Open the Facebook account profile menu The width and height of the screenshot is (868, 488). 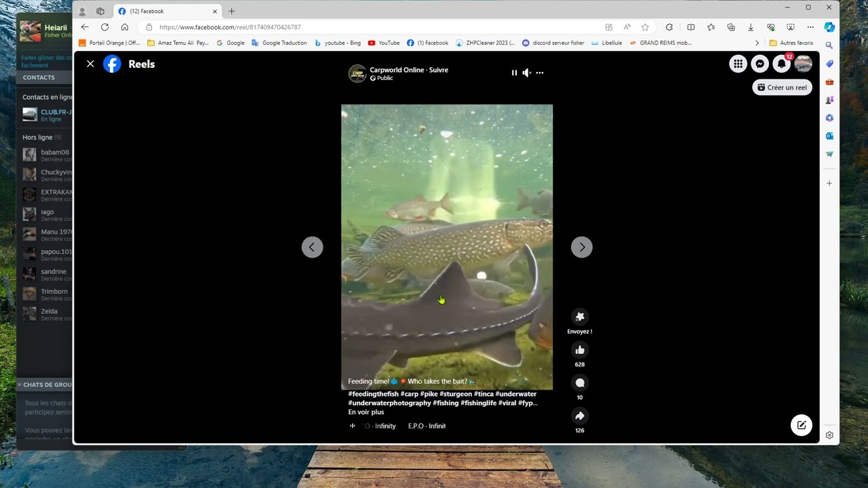point(804,64)
